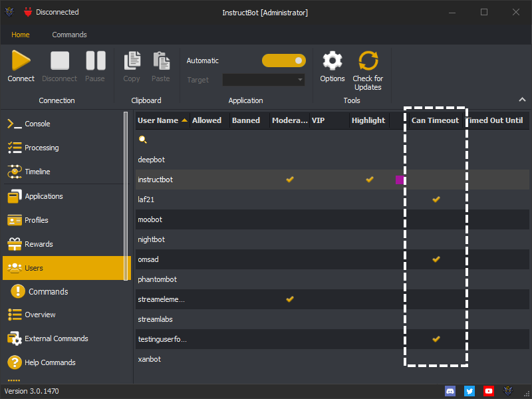This screenshot has width=532, height=399.
Task: Select the streamlabs user row
Action: 332,319
